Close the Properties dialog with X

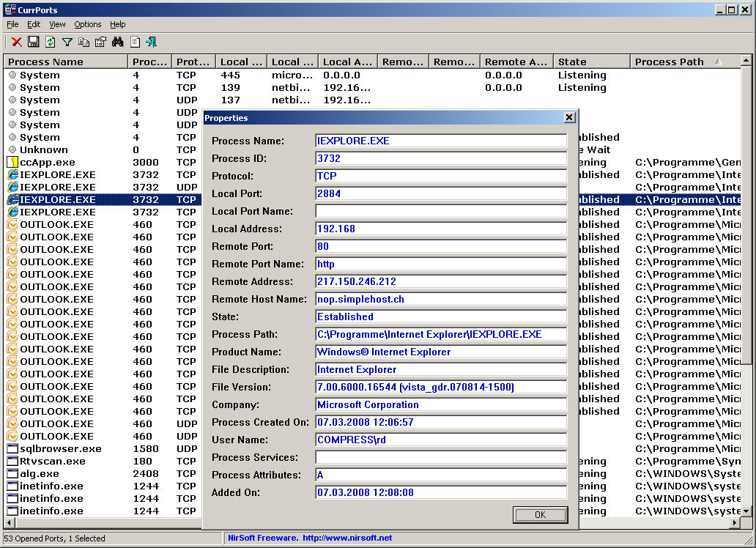click(x=569, y=117)
